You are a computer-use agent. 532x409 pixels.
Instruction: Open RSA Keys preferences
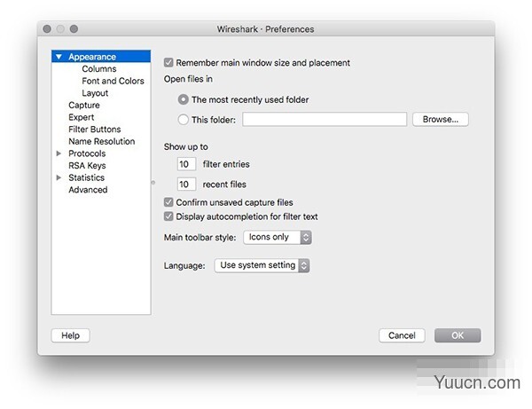coord(87,166)
